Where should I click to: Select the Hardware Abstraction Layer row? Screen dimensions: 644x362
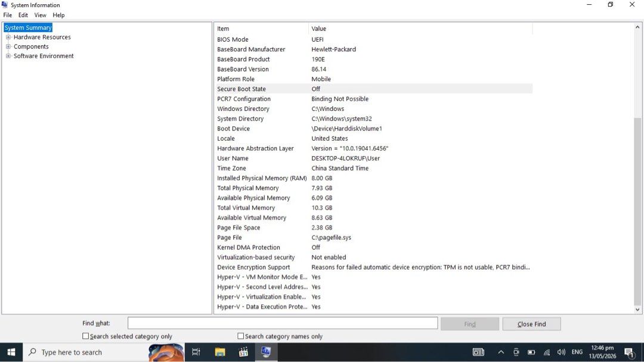tap(374, 148)
